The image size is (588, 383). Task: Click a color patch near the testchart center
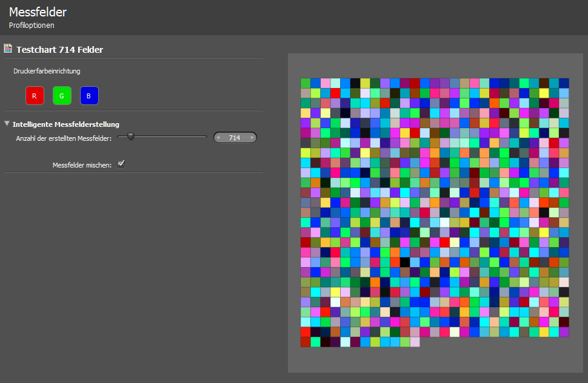pyautogui.click(x=433, y=212)
